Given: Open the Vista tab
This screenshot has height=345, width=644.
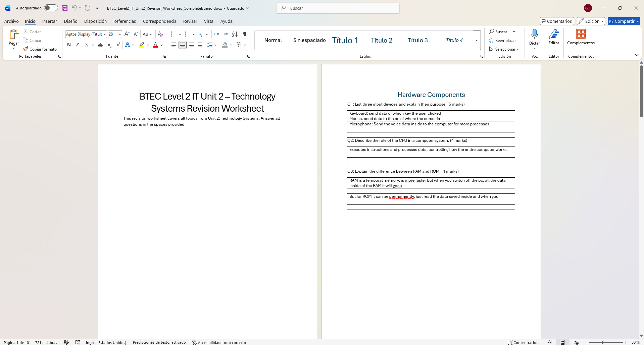Looking at the screenshot, I should pos(208,21).
